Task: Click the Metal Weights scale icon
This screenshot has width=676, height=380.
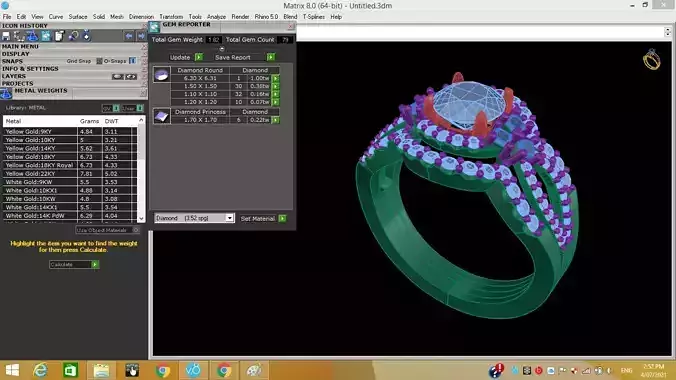Action: pos(6,93)
